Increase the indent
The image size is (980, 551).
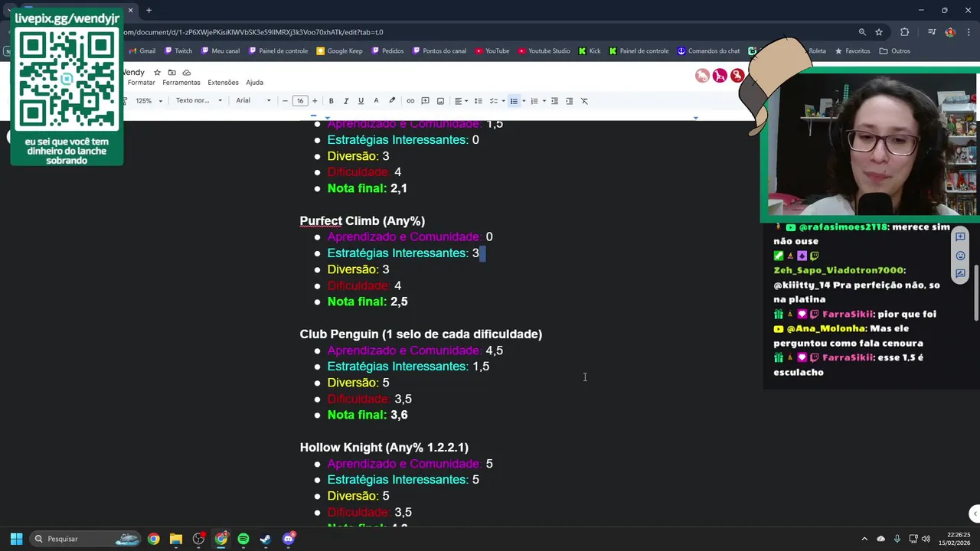(x=569, y=101)
